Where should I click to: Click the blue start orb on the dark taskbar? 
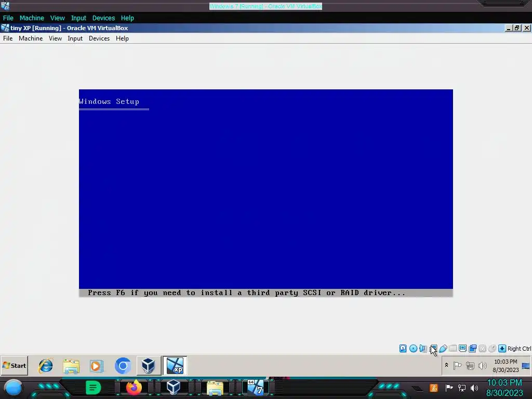tap(14, 388)
